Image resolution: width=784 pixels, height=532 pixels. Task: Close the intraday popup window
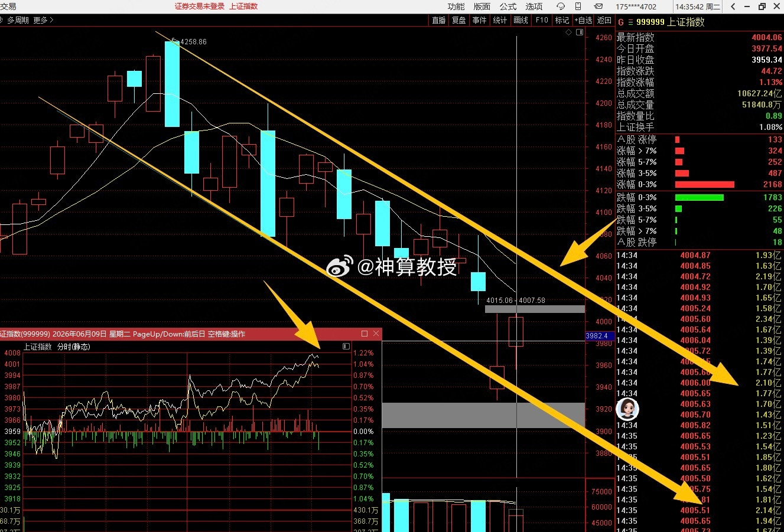click(x=376, y=334)
